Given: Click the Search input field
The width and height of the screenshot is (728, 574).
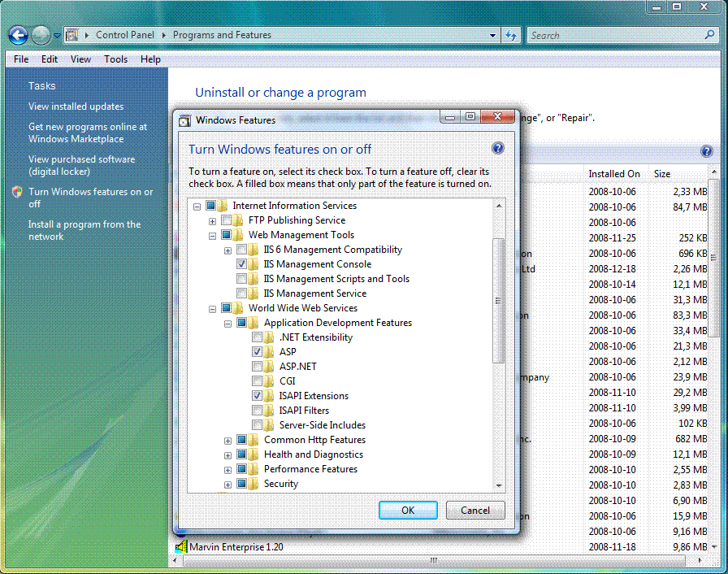Looking at the screenshot, I should pyautogui.click(x=616, y=35).
